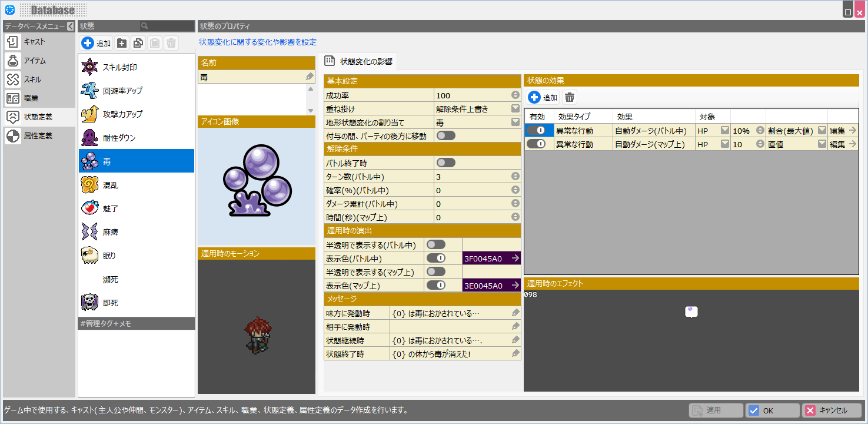This screenshot has height=424, width=868.
Task: Collapse the database menu arrow icon
Action: (70, 26)
